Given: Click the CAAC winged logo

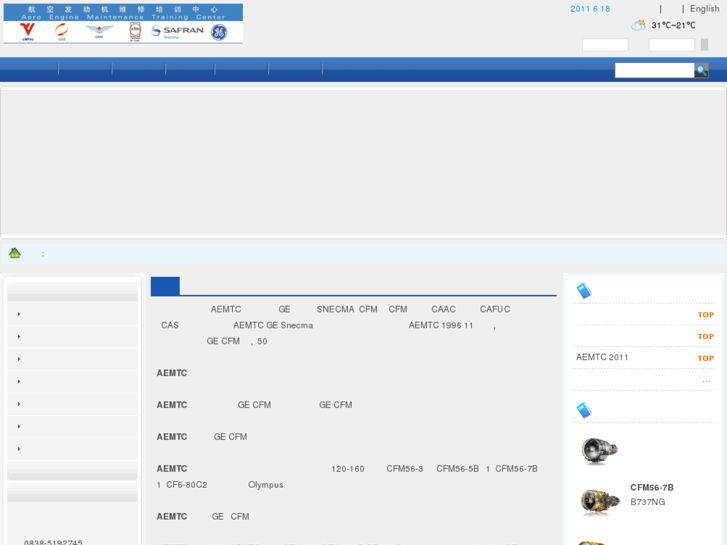Looking at the screenshot, I should pos(99,32).
